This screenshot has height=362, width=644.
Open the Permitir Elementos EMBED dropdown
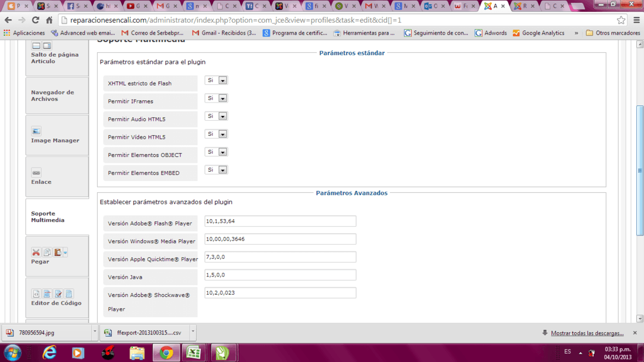coord(216,170)
